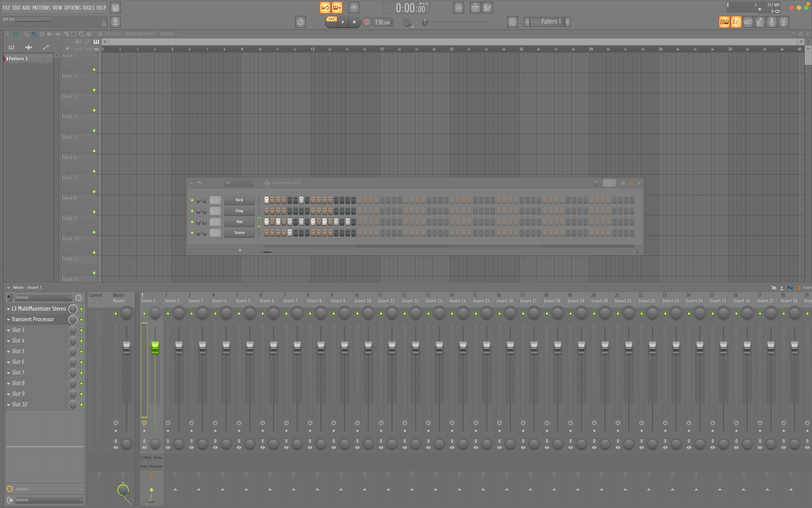Select the playlist pencil draw tool
This screenshot has height=508, width=812.
(27, 34)
